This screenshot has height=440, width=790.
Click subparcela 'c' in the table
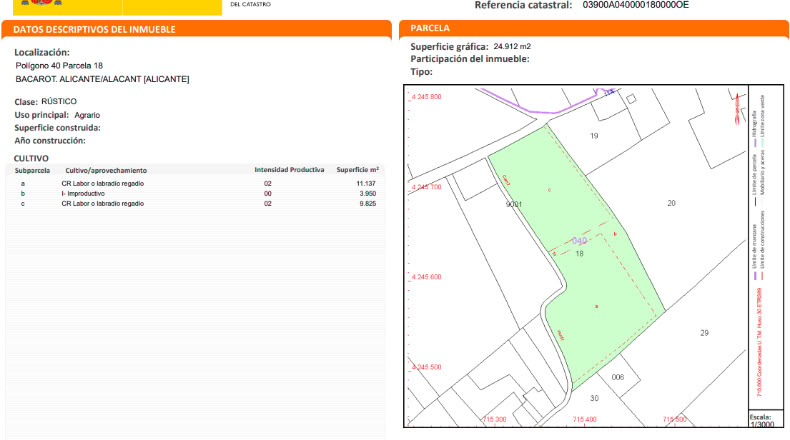23,204
